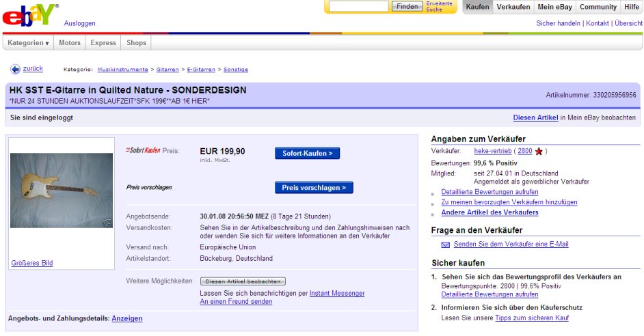Click the Finden search button

pos(407,6)
